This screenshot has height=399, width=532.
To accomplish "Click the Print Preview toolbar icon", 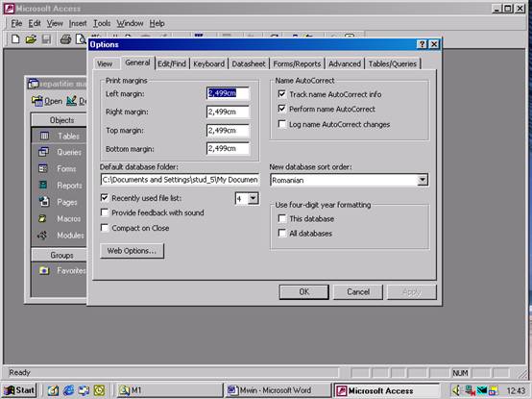I will [81, 39].
